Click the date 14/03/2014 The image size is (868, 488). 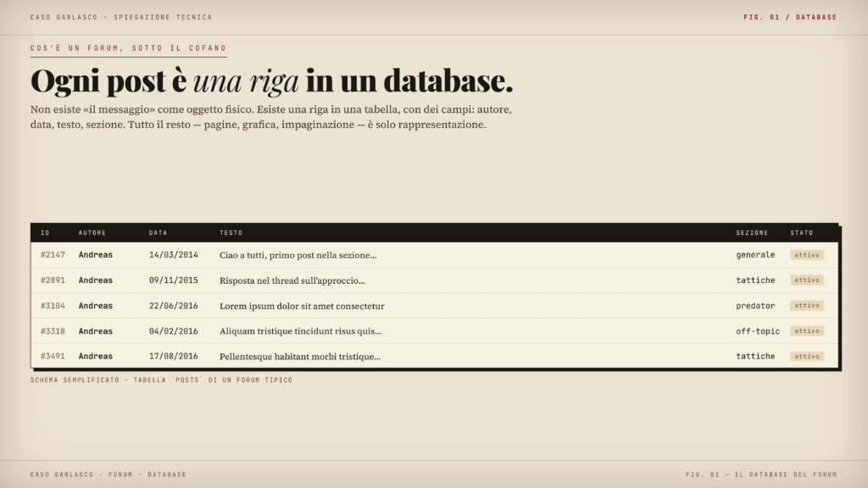click(x=173, y=255)
